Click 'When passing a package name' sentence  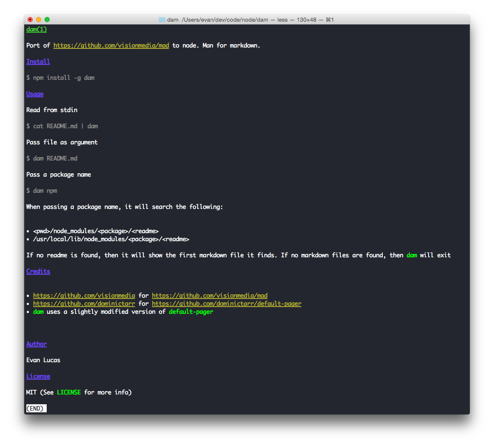coord(125,207)
